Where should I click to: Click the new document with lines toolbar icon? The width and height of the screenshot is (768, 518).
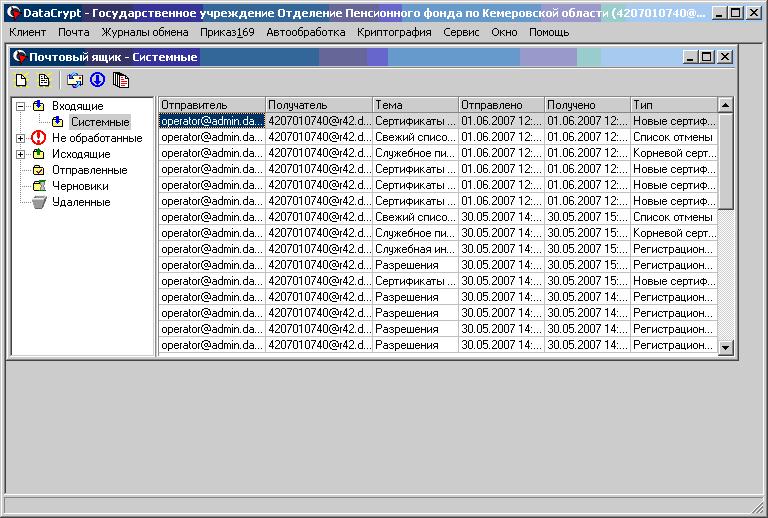click(x=44, y=80)
